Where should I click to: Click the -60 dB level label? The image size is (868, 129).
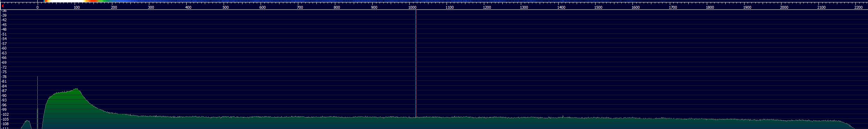pyautogui.click(x=4, y=48)
